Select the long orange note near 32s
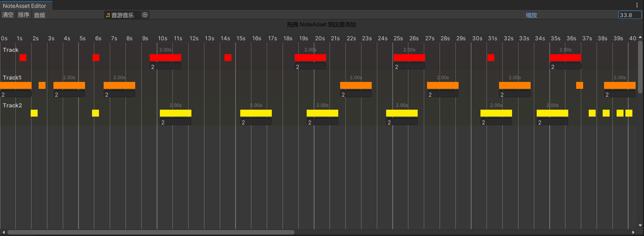 (515, 85)
